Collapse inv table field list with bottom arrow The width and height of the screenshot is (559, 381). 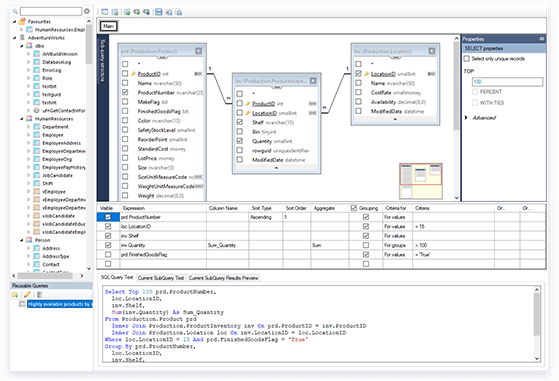click(276, 168)
